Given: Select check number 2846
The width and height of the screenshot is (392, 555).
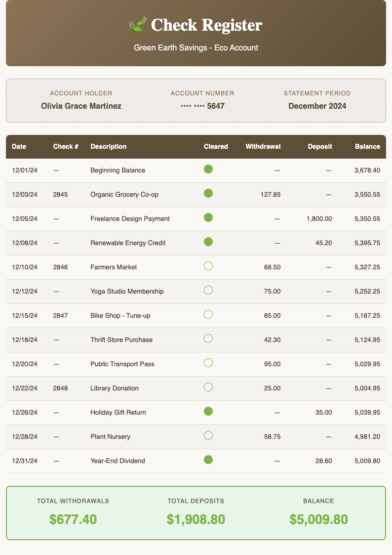Looking at the screenshot, I should tap(60, 267).
